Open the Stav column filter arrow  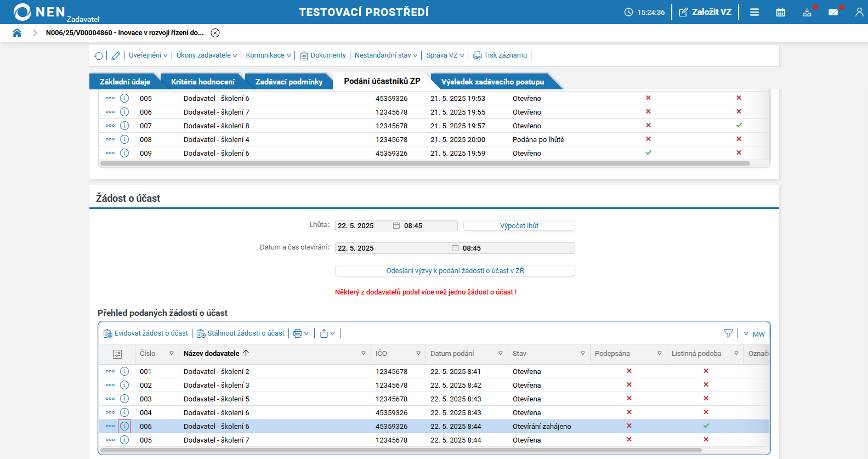[583, 354]
